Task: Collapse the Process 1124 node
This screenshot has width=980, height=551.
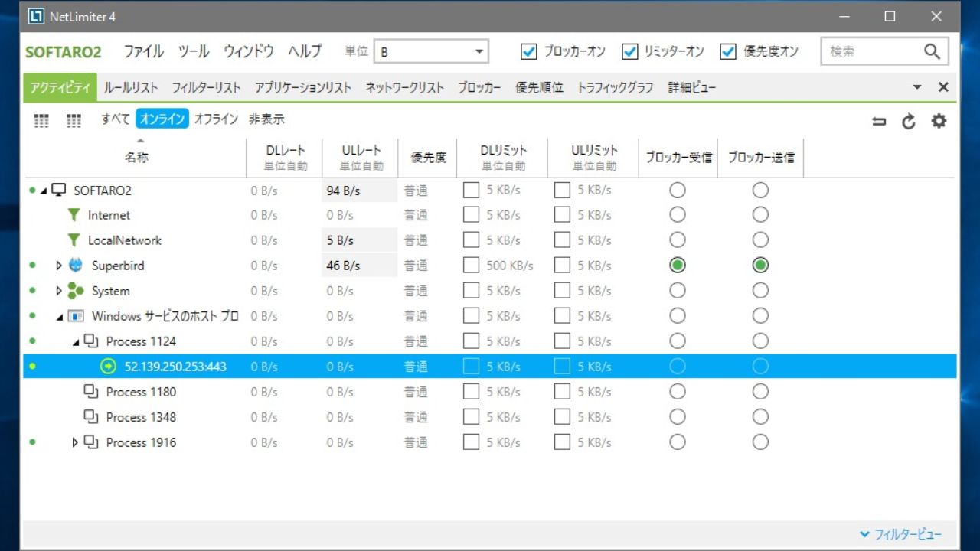Action: (x=76, y=342)
